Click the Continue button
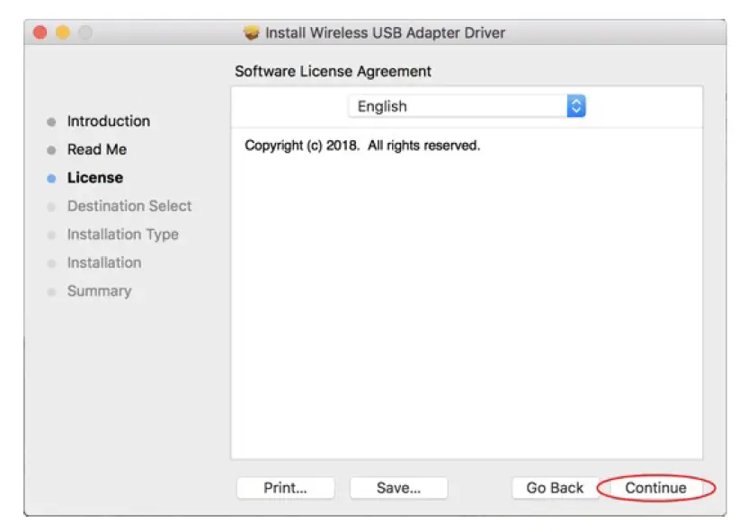The image size is (756, 532). pos(655,488)
